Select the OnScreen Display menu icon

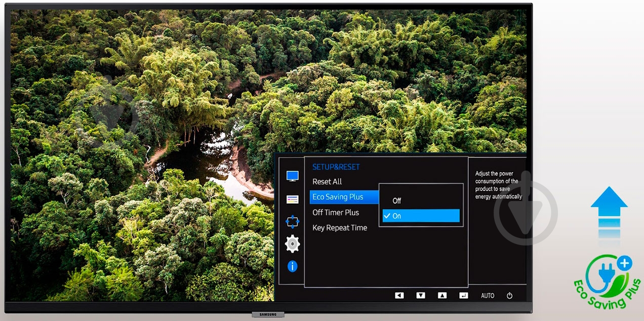(x=292, y=199)
